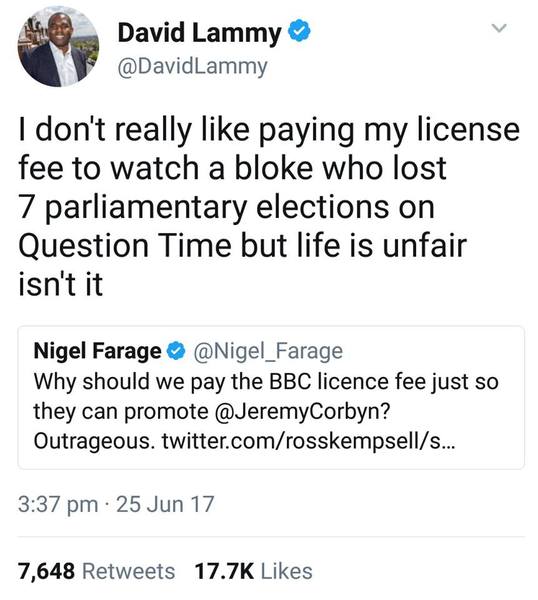
Task: Click the word Outrageous in quoted tweet
Action: [x=91, y=441]
